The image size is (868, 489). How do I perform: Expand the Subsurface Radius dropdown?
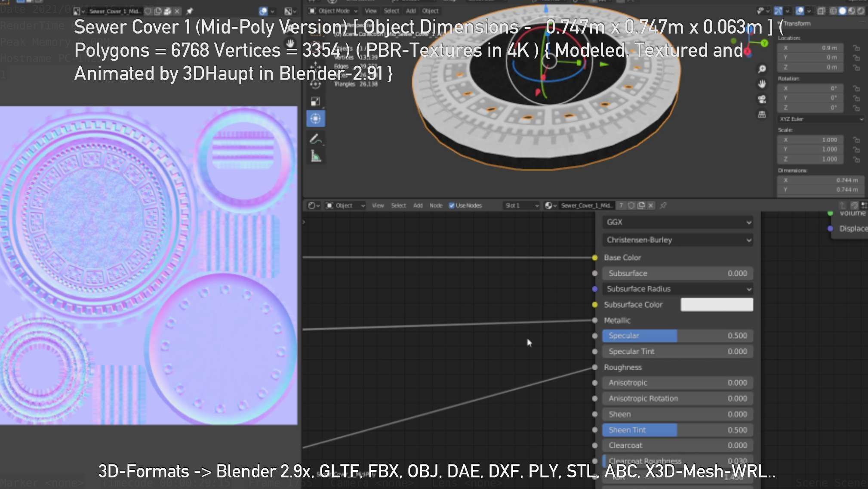677,289
